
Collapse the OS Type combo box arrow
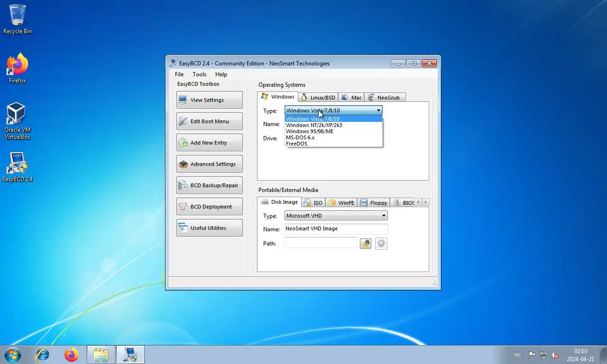tap(378, 110)
